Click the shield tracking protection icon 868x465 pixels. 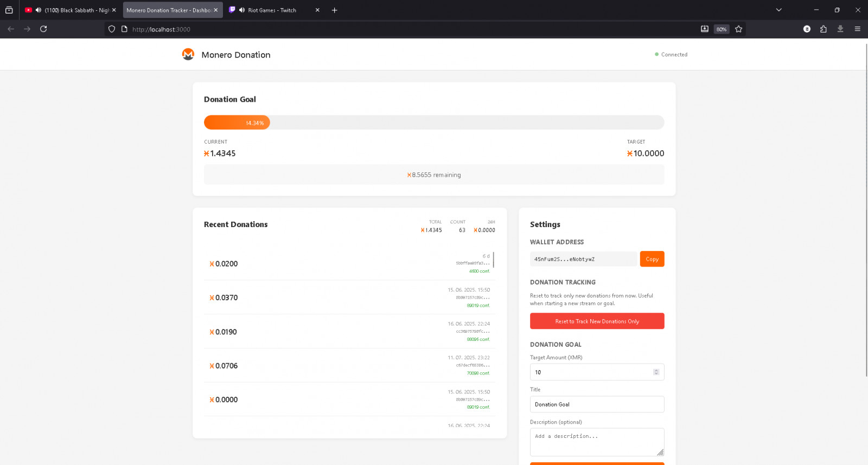112,29
